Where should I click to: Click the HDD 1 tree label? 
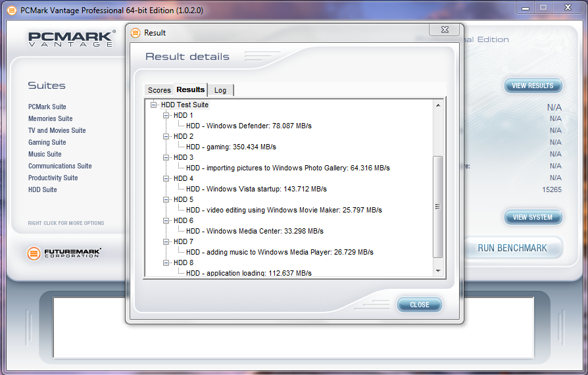pyautogui.click(x=184, y=116)
